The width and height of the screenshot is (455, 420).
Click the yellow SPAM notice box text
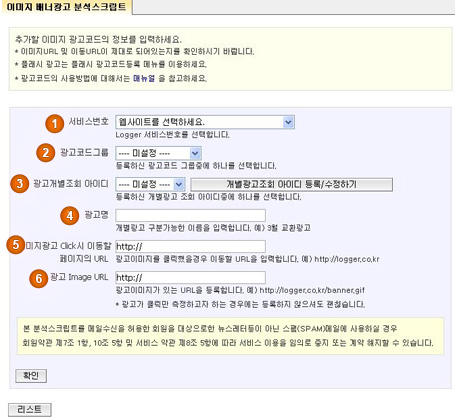click(230, 336)
